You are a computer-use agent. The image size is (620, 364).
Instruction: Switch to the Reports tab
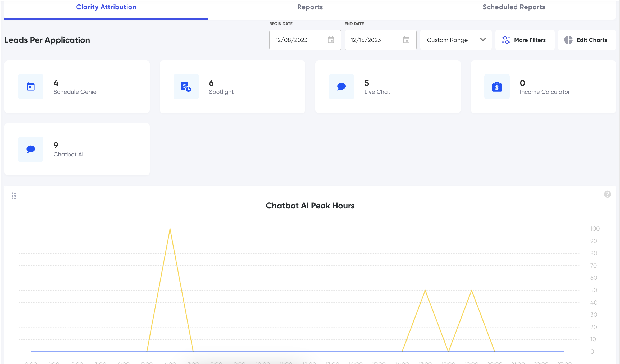[x=310, y=7]
